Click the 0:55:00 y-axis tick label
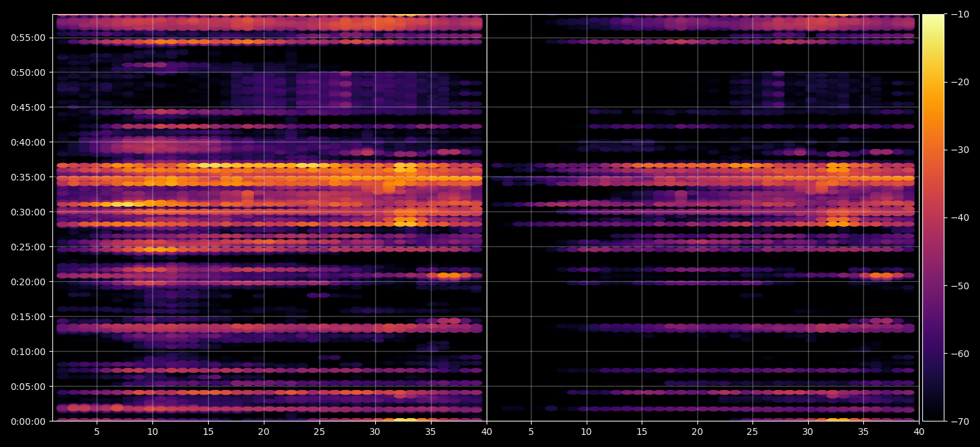 [28, 37]
